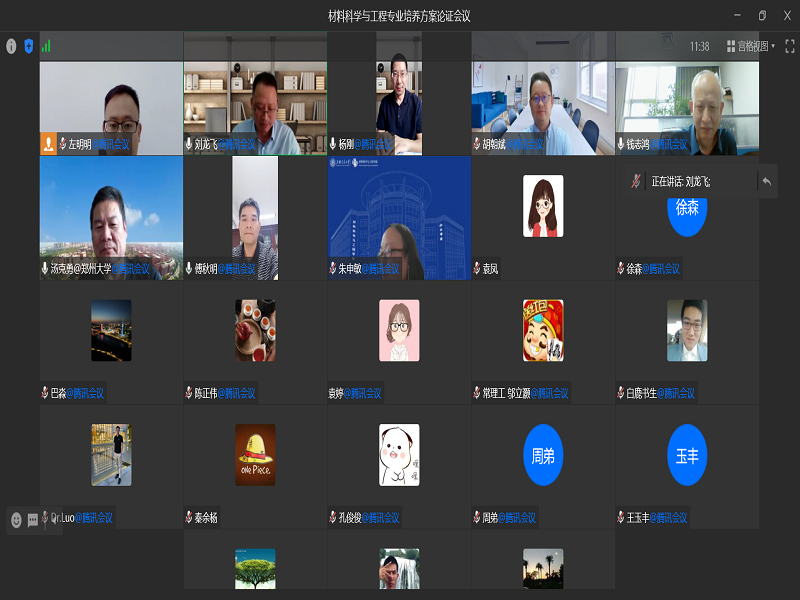This screenshot has width=800, height=600.
Task: Click the 巴淼 night cityscape avatar
Action: [111, 331]
